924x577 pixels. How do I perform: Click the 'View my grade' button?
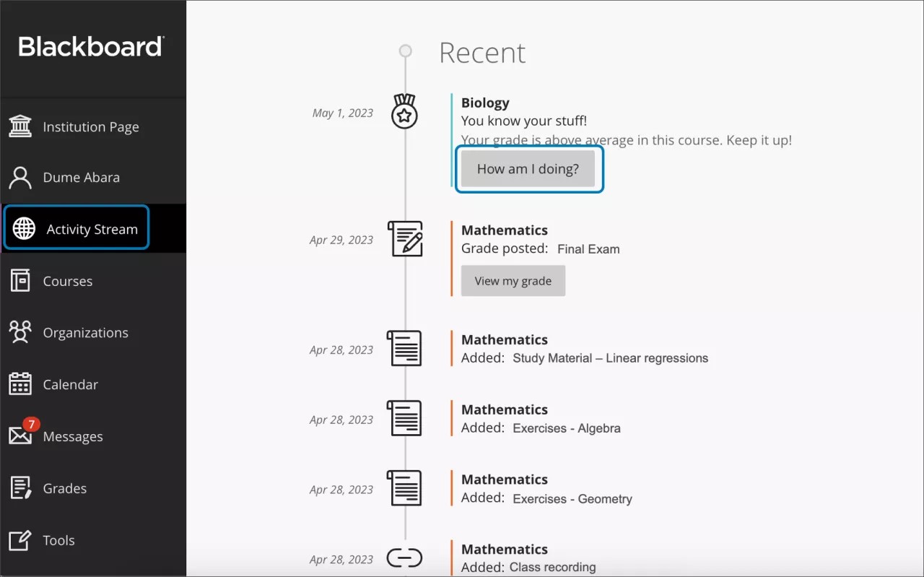(513, 280)
